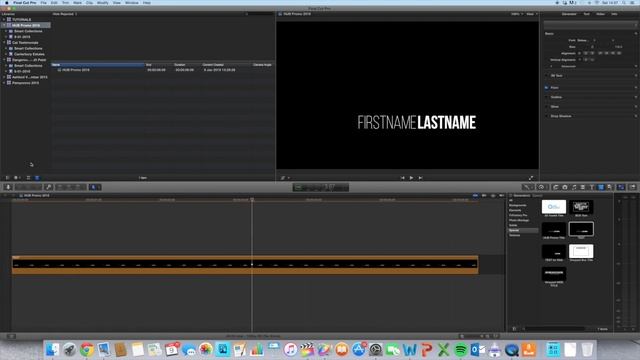Open the Font family dropdown
Screen dimensions: 640x360
pyautogui.click(x=586, y=40)
